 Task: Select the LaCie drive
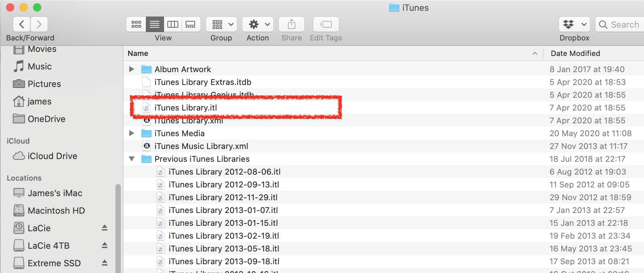[x=32, y=228]
